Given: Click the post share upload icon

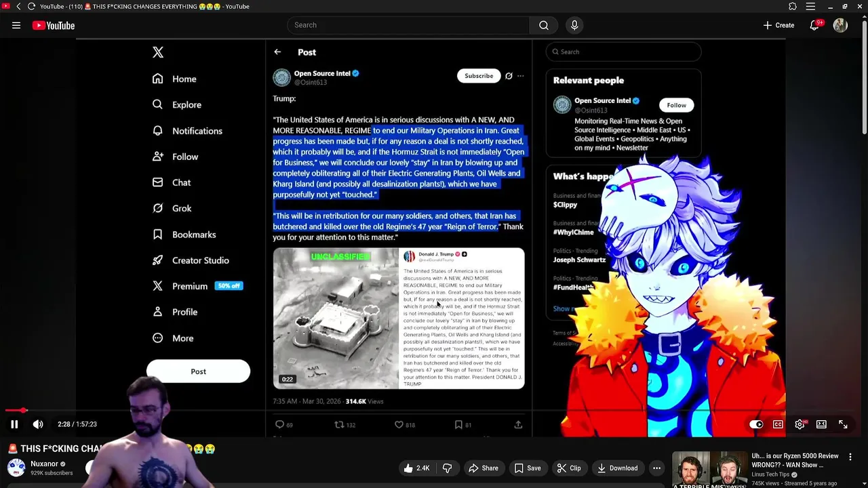Looking at the screenshot, I should coord(518,425).
